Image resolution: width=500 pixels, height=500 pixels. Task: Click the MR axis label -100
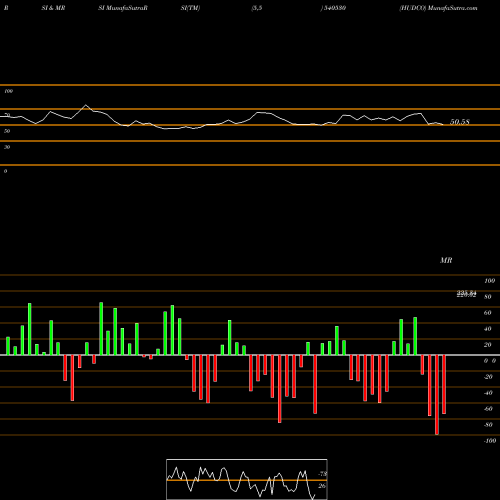coord(489,441)
